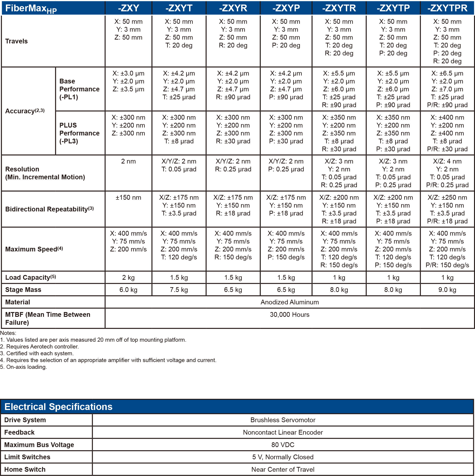Image resolution: width=475 pixels, height=476 pixels.
Task: Click the FiberMax HP table header
Action: click(x=31, y=8)
